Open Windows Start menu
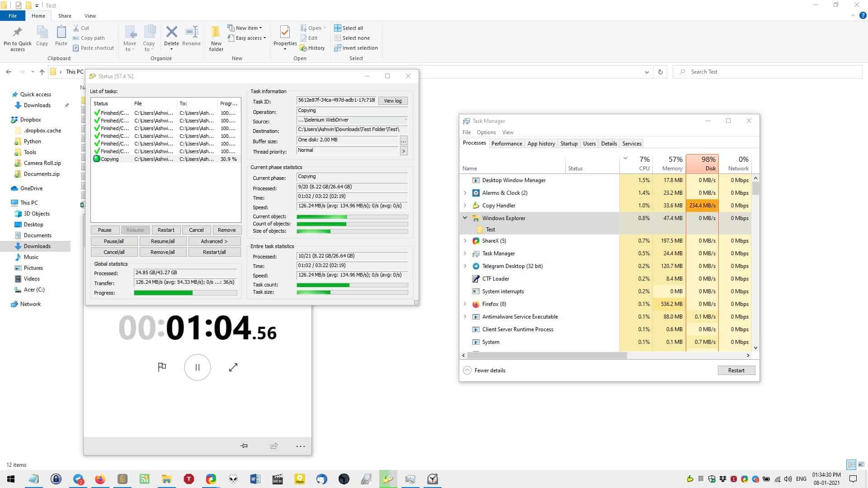 coord(11,479)
